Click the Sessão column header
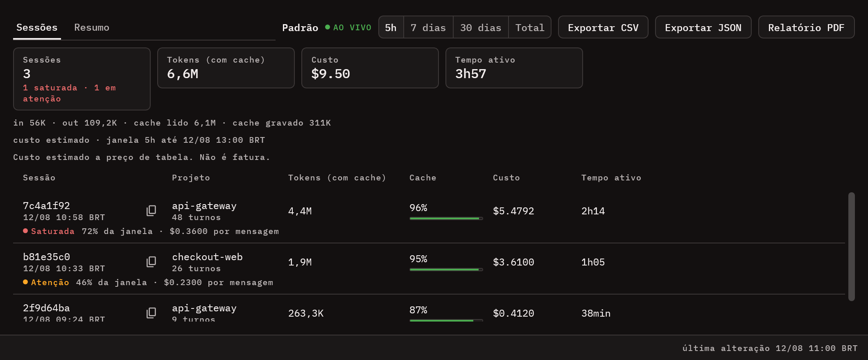The image size is (868, 360). click(39, 178)
